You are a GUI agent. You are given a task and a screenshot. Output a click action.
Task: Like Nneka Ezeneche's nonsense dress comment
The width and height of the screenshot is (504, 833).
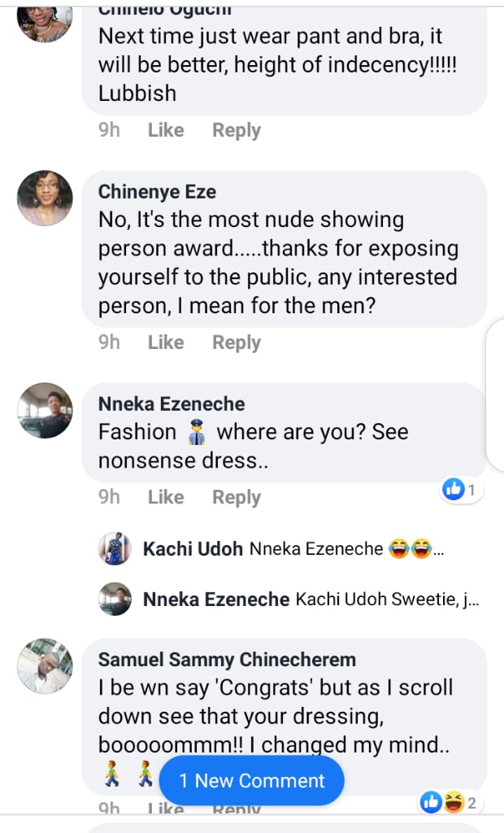(166, 497)
